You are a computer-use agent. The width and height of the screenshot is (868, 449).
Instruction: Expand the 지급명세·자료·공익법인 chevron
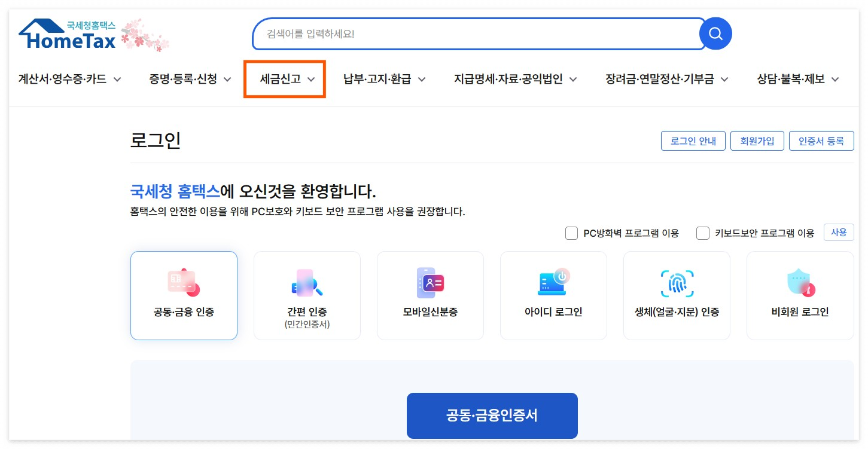point(573,79)
